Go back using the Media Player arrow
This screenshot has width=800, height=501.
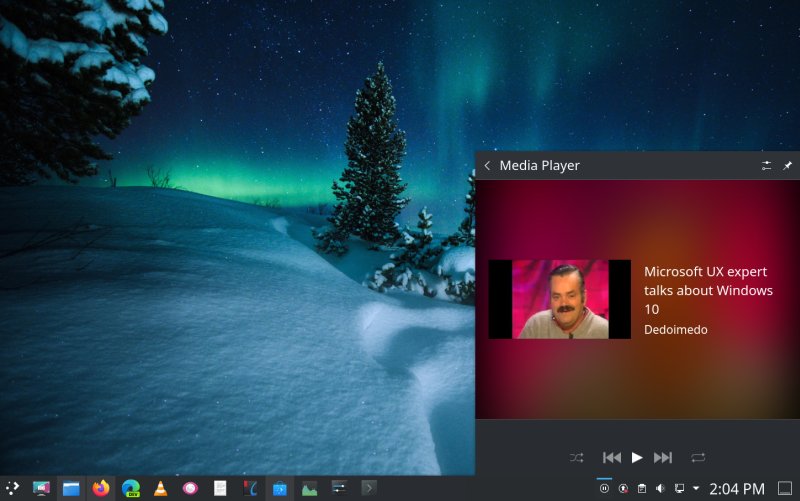(x=487, y=166)
